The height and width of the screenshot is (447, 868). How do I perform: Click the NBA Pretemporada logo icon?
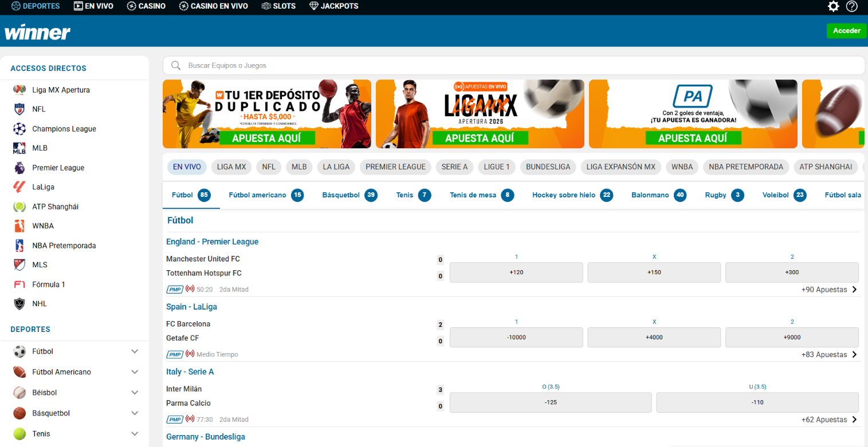coord(20,246)
